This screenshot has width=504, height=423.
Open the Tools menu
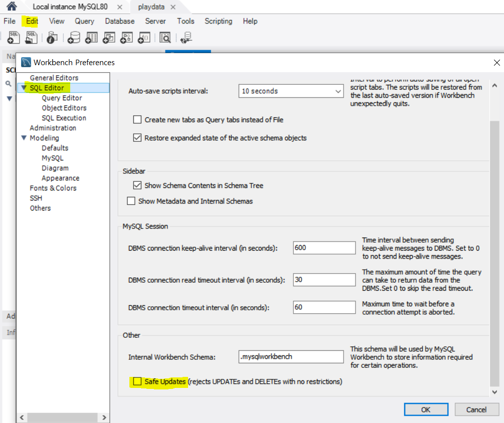[x=186, y=21]
